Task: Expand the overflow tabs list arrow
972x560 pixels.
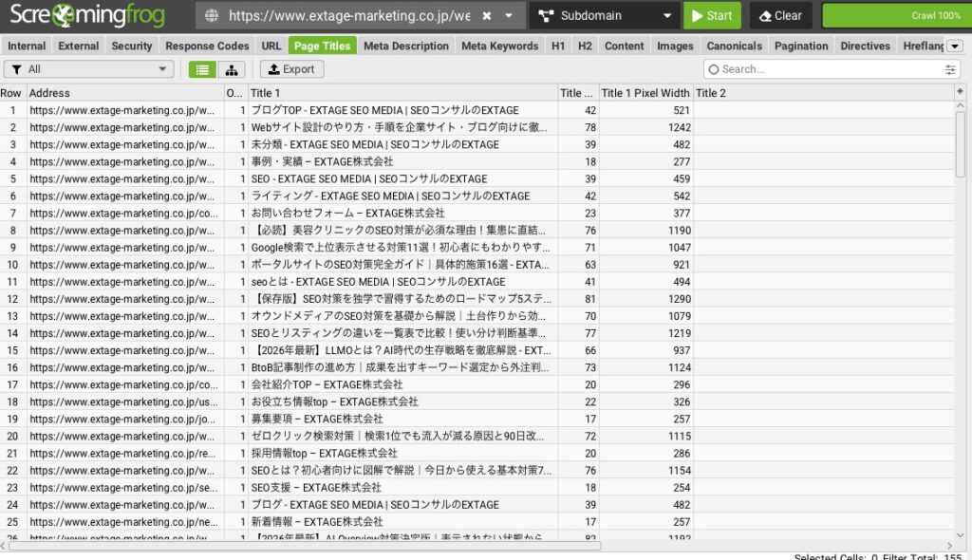Action: pos(954,46)
